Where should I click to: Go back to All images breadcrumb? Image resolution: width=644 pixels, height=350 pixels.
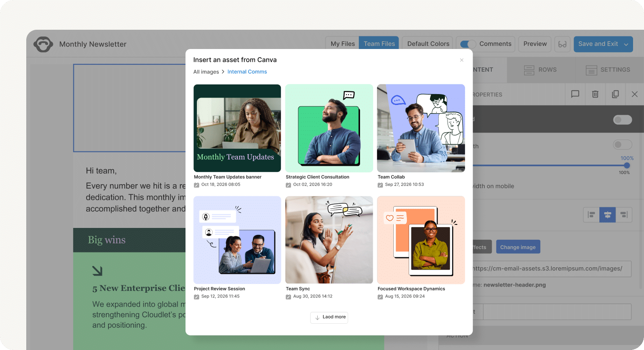click(x=206, y=72)
